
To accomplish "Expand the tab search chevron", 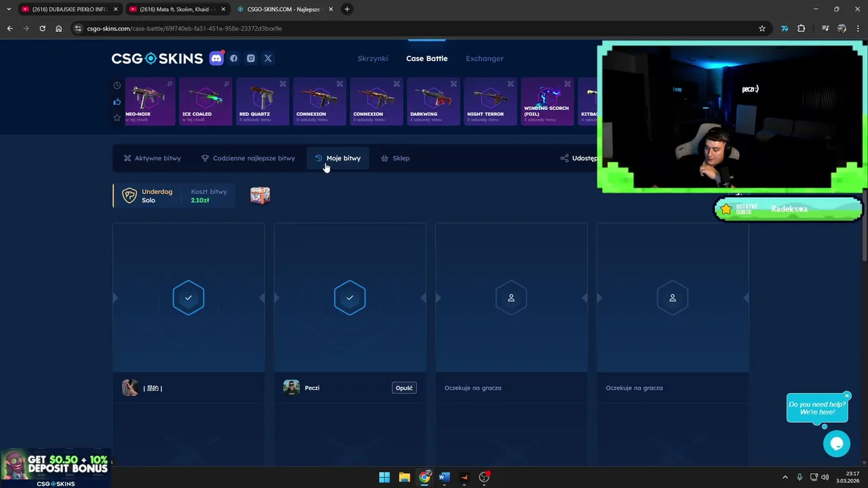I will pyautogui.click(x=9, y=9).
